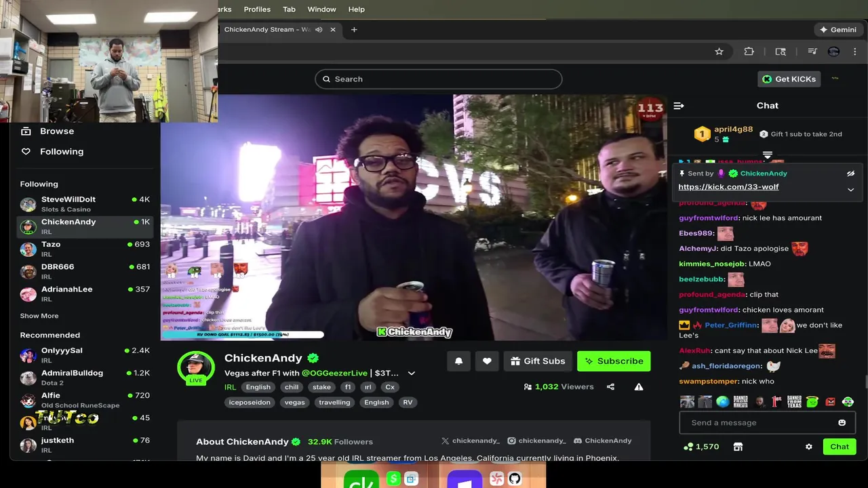868x488 pixels.
Task: Bookmark this page with the star icon
Action: coord(719,52)
